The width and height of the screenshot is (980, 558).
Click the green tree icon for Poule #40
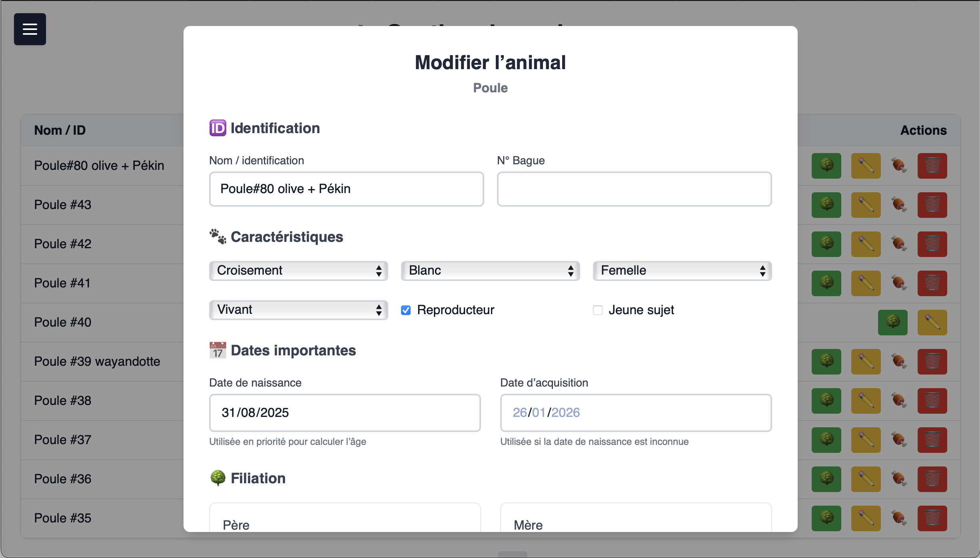892,322
